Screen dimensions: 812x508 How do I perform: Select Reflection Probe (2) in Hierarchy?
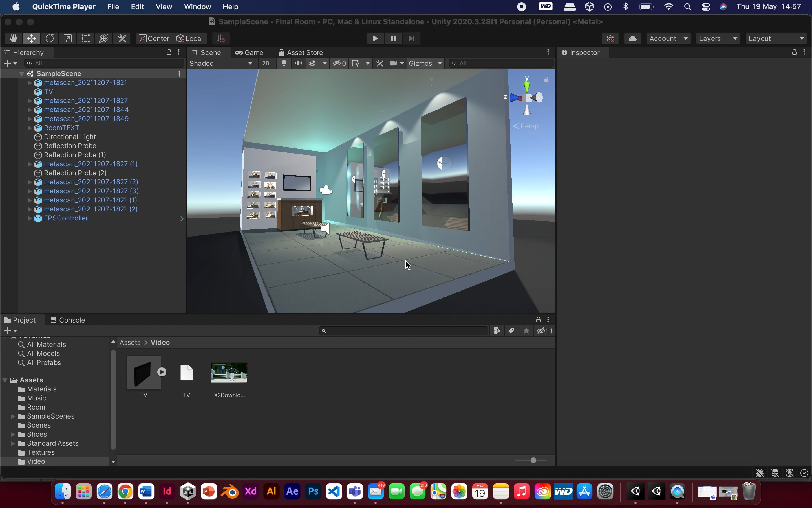coord(75,173)
